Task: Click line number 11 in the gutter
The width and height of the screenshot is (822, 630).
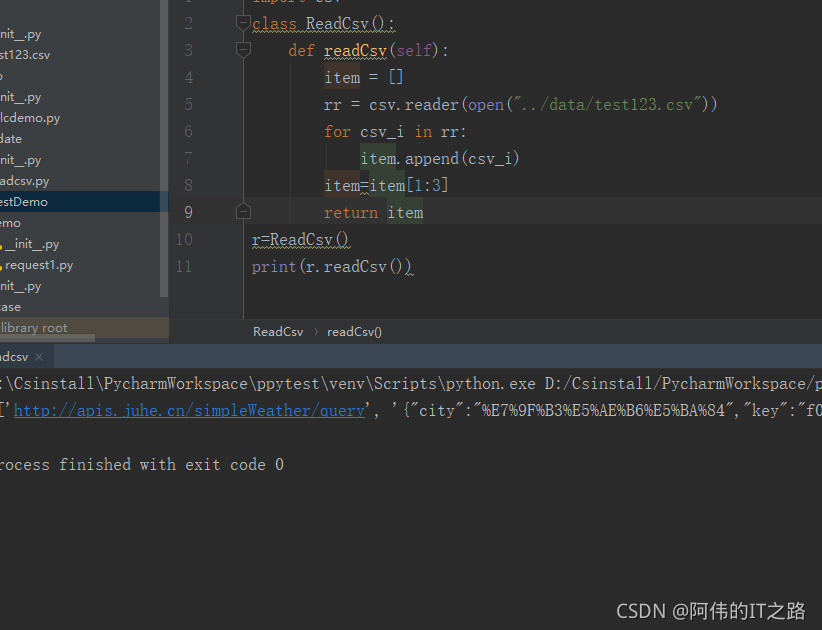Action: [x=184, y=267]
